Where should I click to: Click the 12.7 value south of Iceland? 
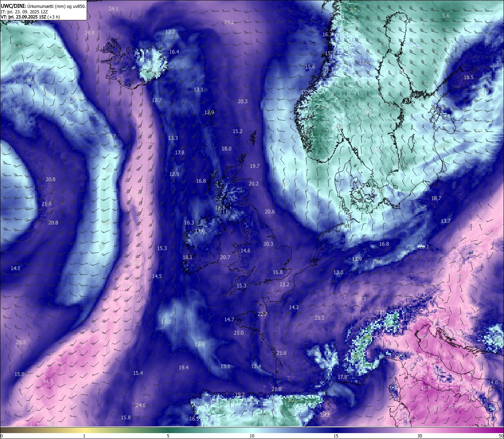coord(157,100)
